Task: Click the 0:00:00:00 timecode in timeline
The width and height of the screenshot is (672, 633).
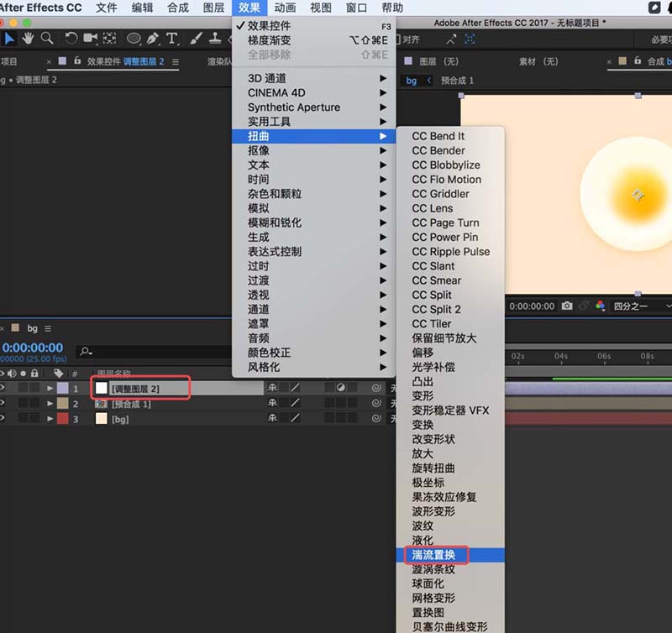Action: tap(33, 348)
